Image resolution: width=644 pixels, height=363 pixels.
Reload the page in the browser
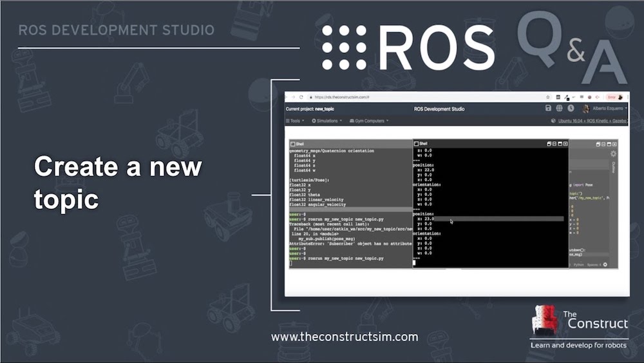(301, 97)
